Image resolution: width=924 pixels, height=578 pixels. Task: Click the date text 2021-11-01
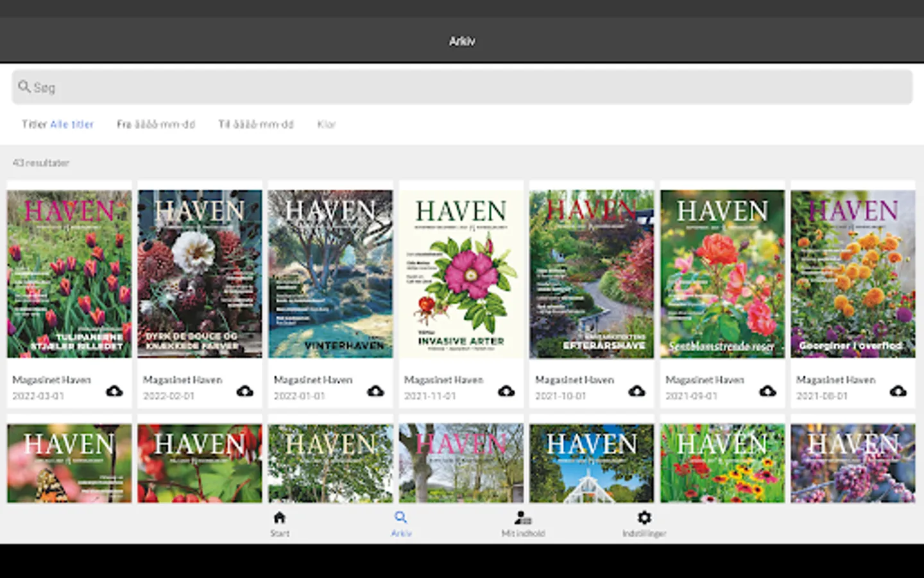click(430, 396)
